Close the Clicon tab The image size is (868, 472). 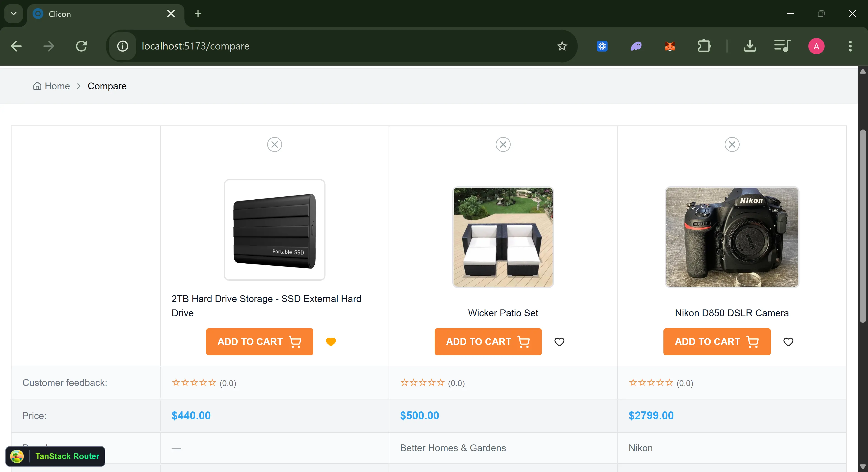(171, 14)
